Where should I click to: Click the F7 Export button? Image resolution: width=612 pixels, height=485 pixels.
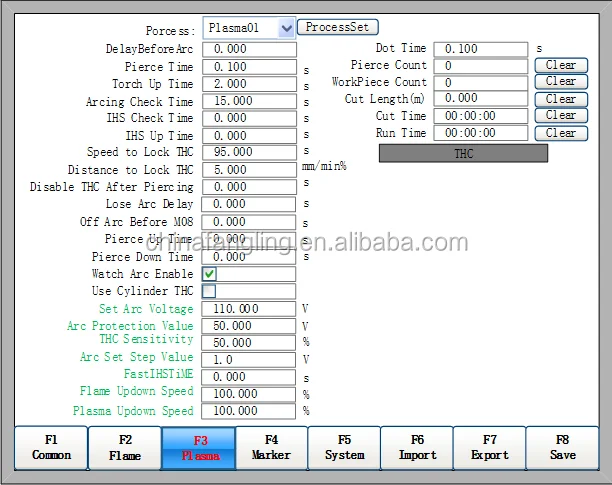click(489, 448)
